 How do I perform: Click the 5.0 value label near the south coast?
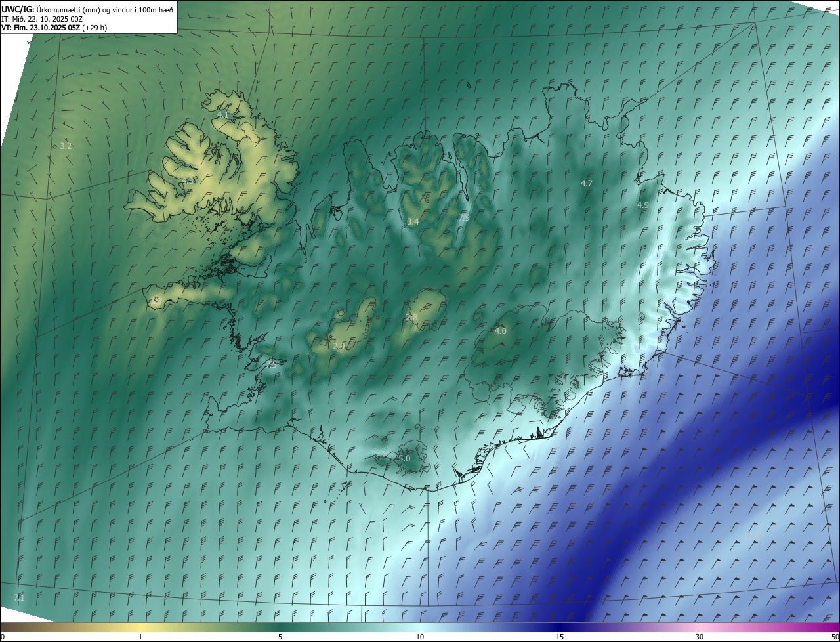pyautogui.click(x=404, y=458)
